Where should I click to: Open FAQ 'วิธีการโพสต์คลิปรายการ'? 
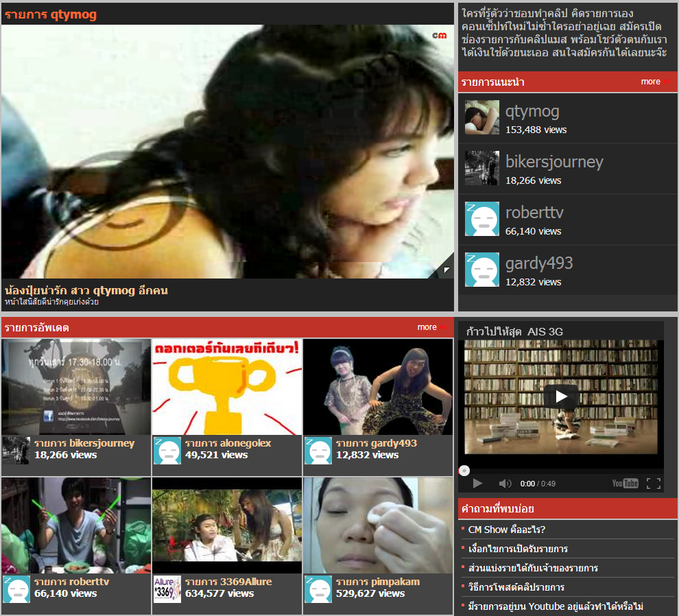click(x=516, y=587)
